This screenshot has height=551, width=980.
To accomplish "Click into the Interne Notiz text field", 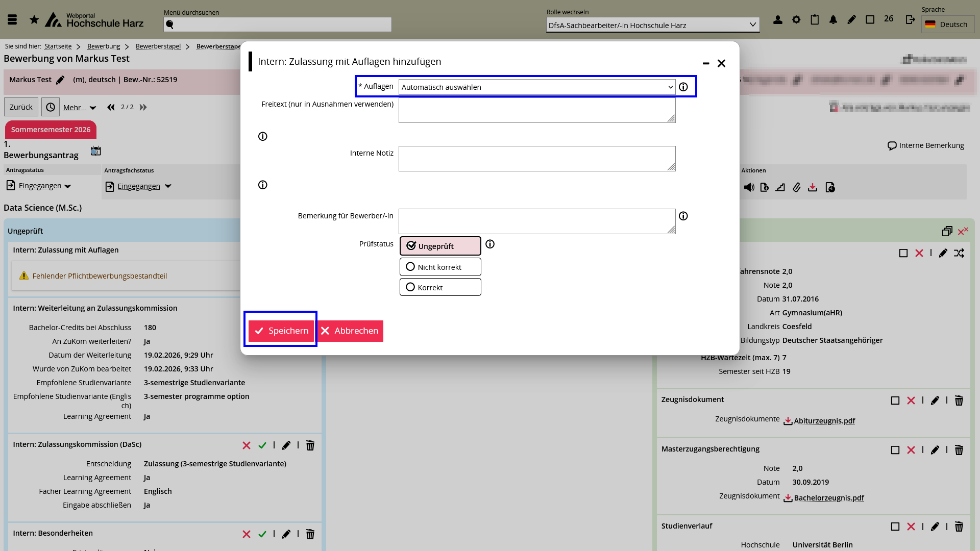I will click(536, 159).
